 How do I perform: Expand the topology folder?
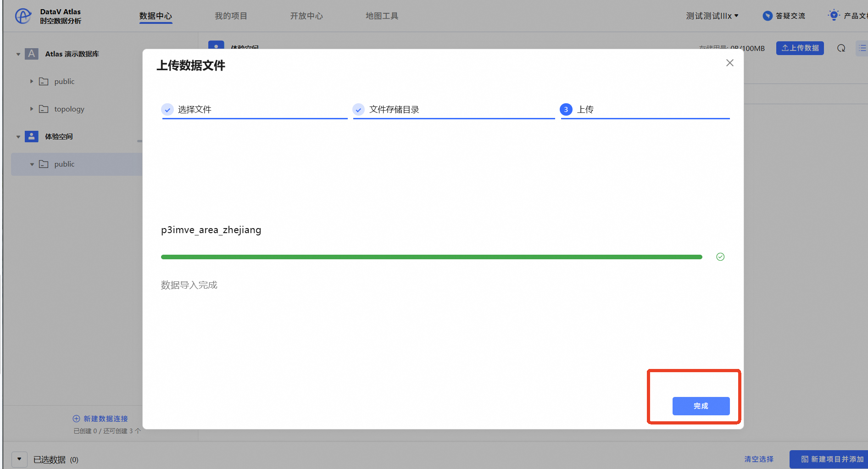click(x=32, y=109)
